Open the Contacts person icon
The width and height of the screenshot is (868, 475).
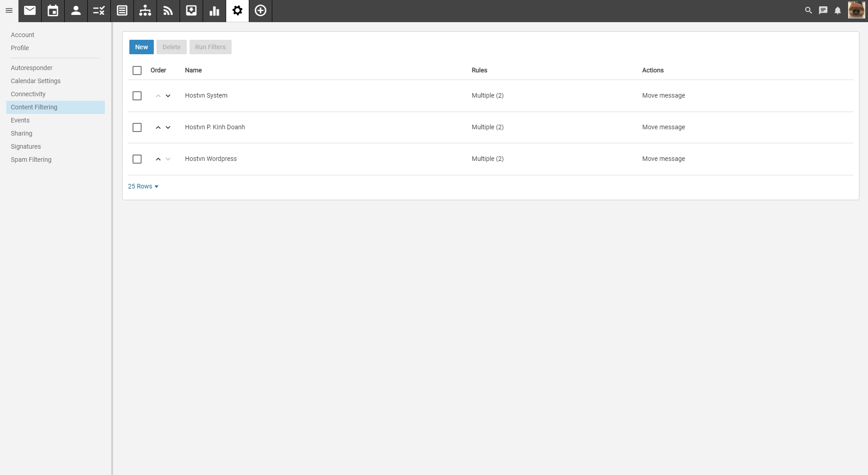[76, 10]
